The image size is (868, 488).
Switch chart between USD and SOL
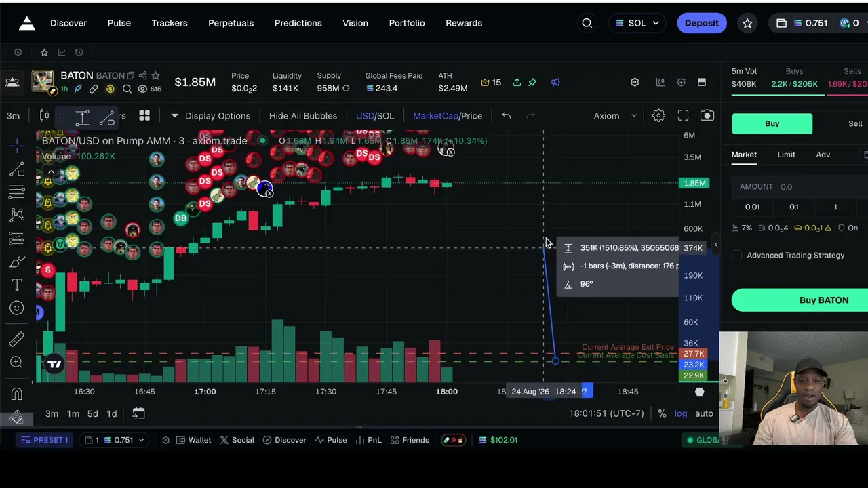pos(375,115)
